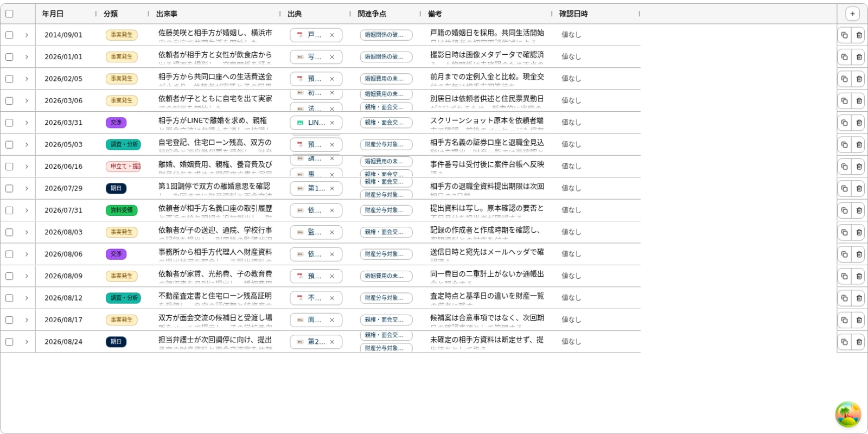Click the 関連争点 column header

pyautogui.click(x=372, y=14)
